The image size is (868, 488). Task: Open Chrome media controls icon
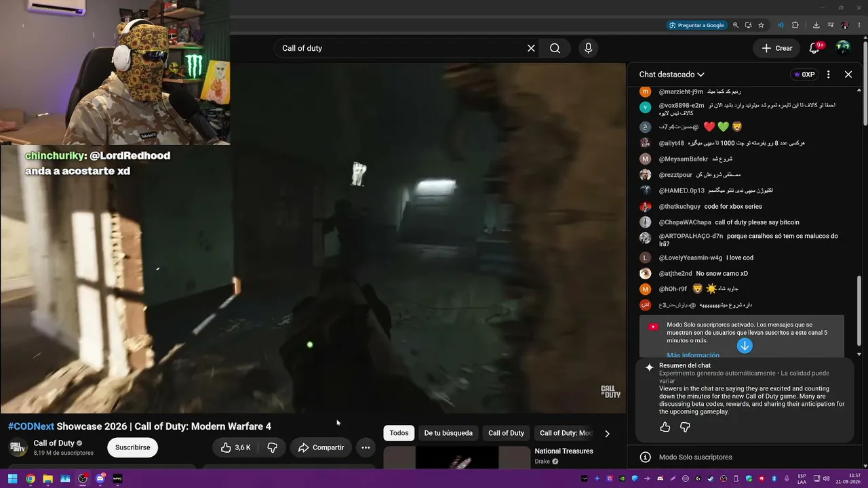coord(831,25)
